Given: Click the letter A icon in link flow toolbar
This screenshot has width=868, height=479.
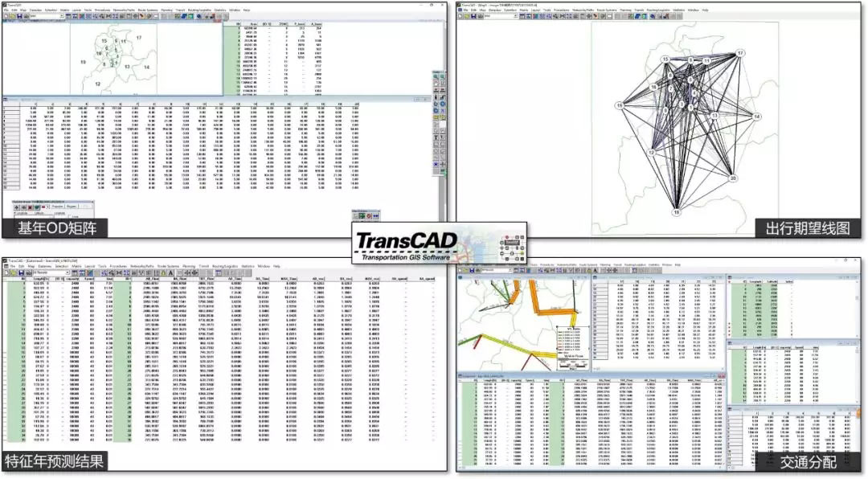Looking at the screenshot, I should 171,272.
